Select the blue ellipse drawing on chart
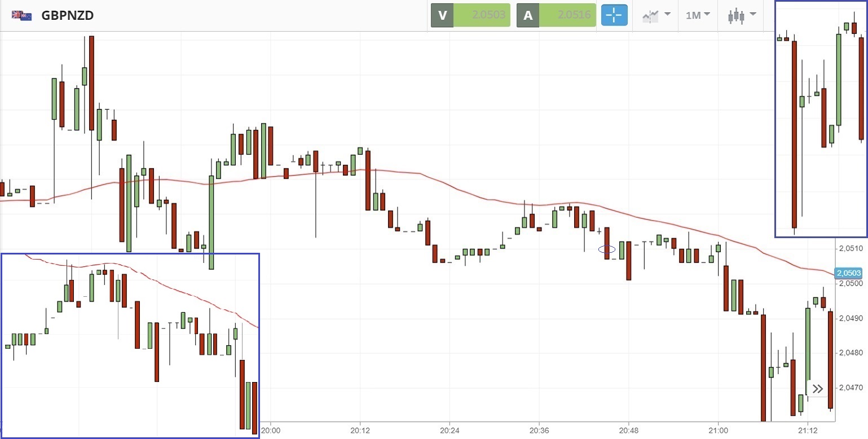 (x=606, y=249)
